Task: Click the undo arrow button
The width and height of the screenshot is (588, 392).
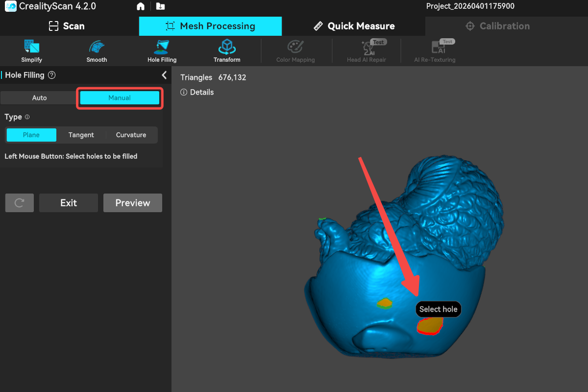Action: coord(20,203)
